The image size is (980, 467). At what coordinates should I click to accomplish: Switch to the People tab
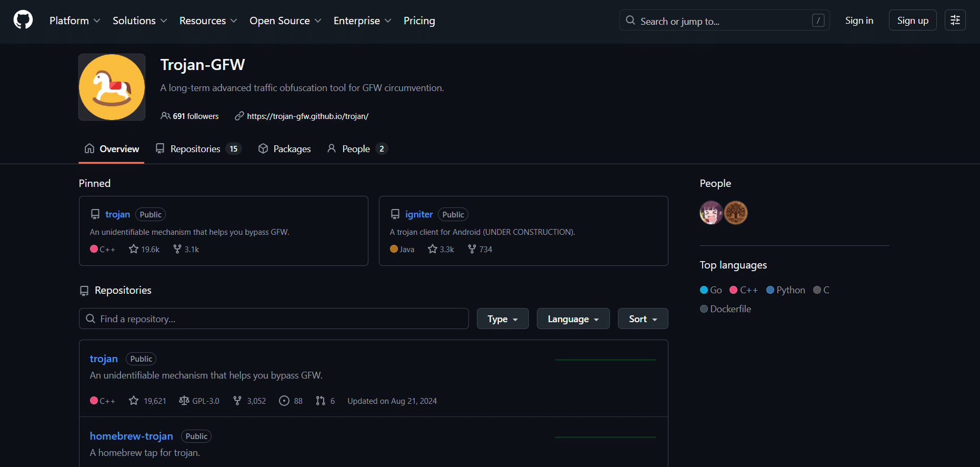click(x=357, y=149)
